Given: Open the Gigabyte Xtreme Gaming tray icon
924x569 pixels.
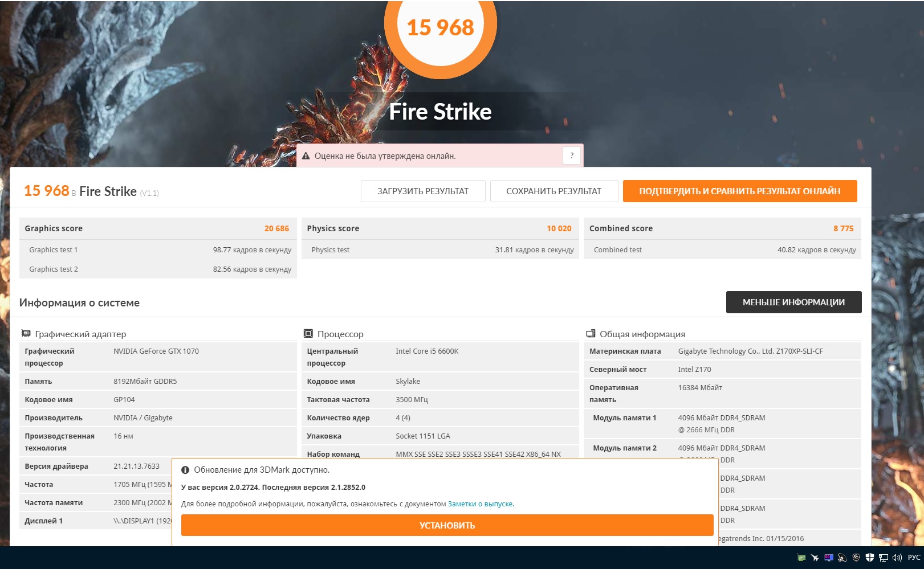Looking at the screenshot, I should (x=856, y=558).
